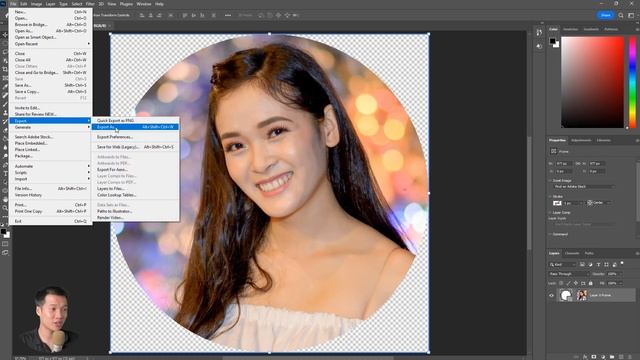This screenshot has height=360, width=640.
Task: Create new fill or adjustment layer icon
Action: (603, 357)
